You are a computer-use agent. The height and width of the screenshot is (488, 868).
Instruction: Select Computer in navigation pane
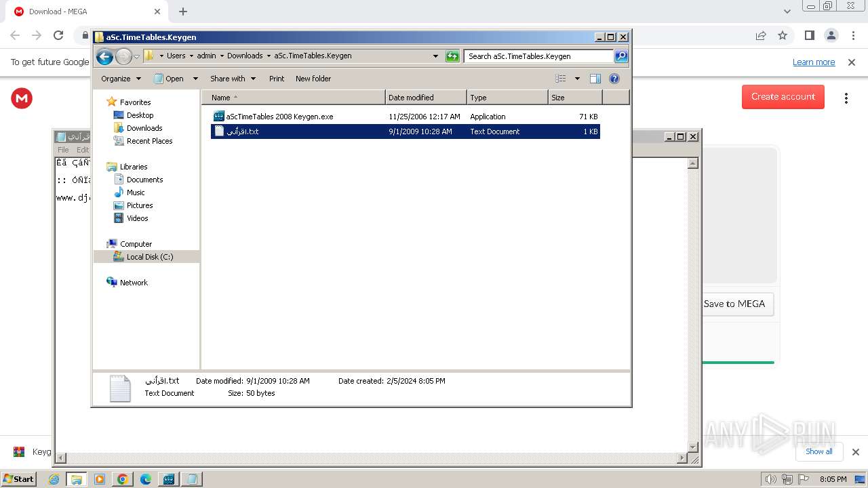click(136, 244)
